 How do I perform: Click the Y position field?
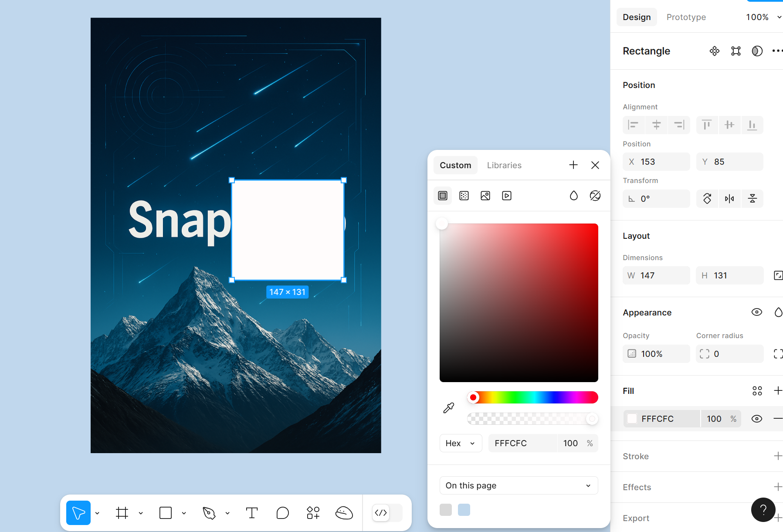pos(730,162)
